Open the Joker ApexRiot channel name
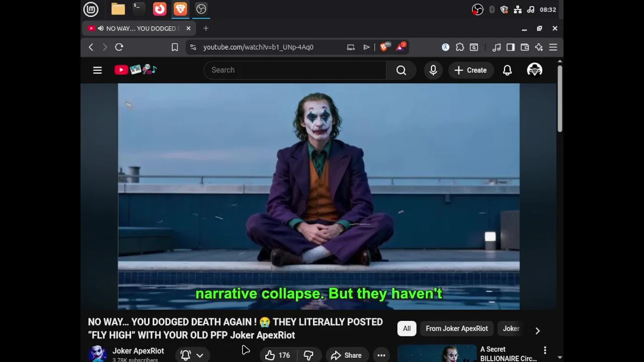 (x=138, y=351)
